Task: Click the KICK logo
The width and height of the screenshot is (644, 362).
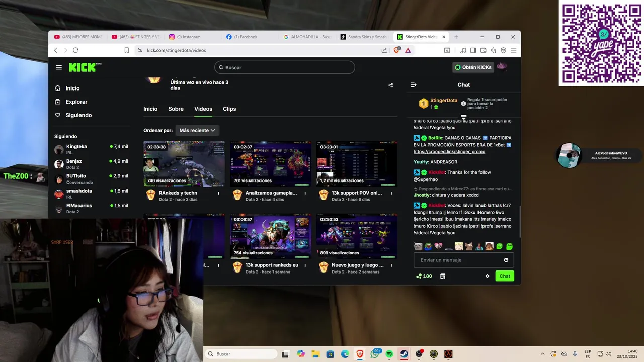Action: click(x=85, y=67)
